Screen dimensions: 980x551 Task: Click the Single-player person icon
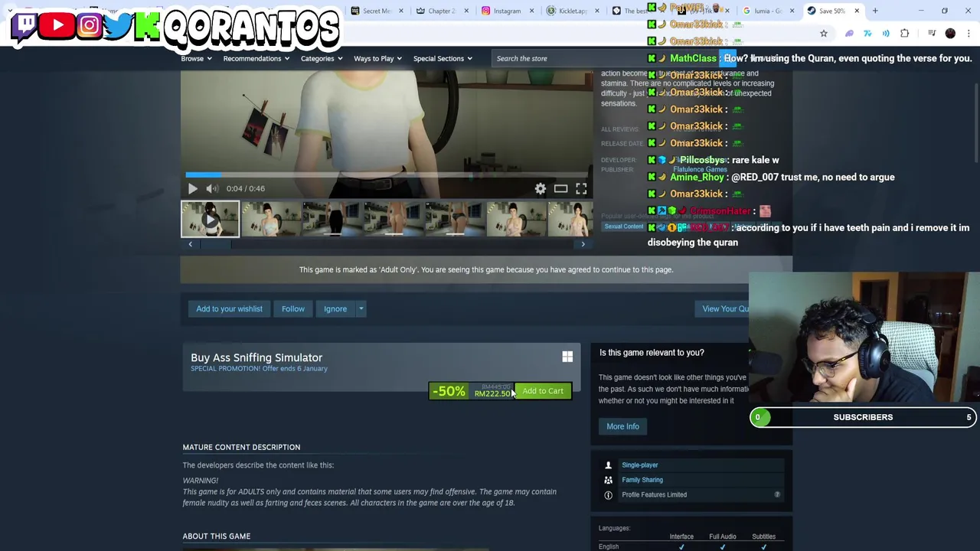(608, 465)
